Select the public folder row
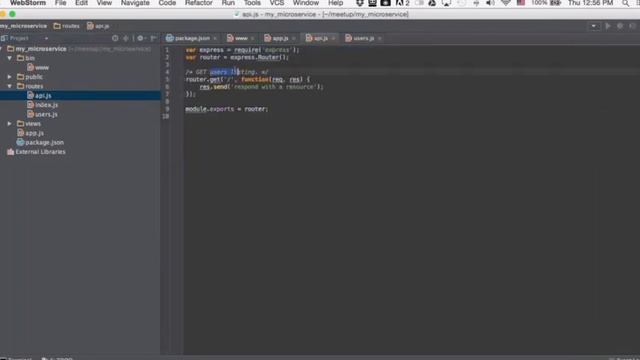The image size is (640, 360). pos(80,77)
